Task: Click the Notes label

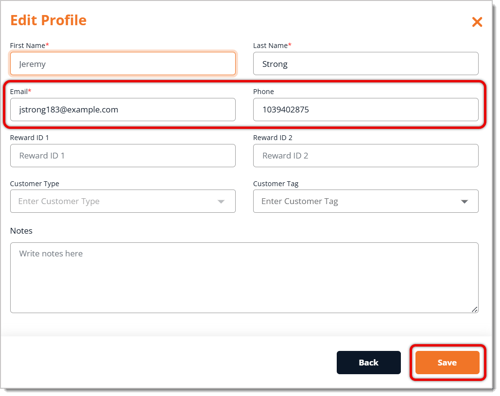Action: point(21,231)
